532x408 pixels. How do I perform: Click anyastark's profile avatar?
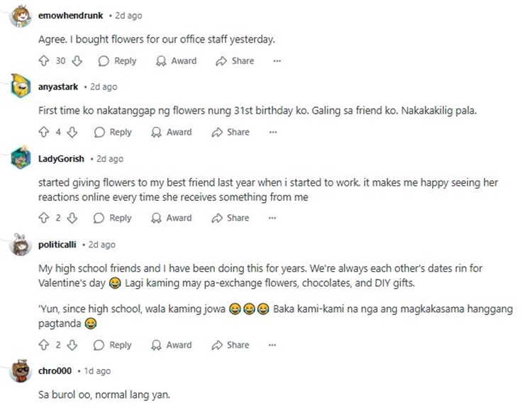pyautogui.click(x=21, y=87)
